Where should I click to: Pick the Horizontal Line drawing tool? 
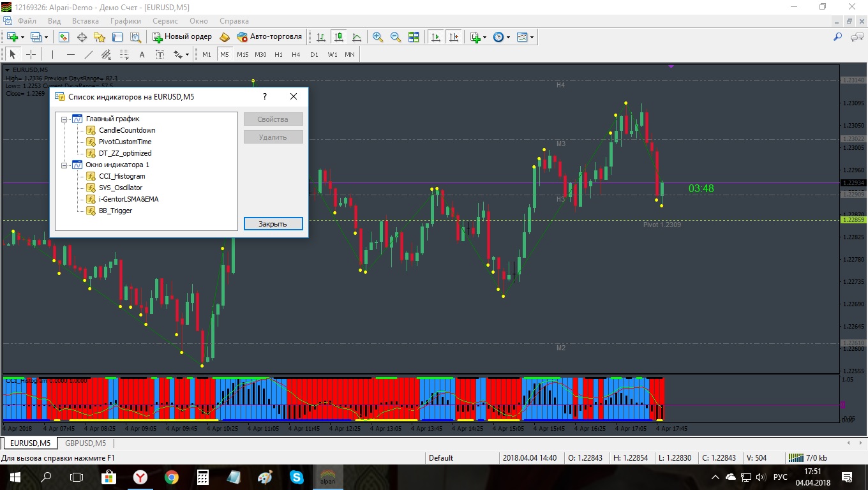[70, 54]
